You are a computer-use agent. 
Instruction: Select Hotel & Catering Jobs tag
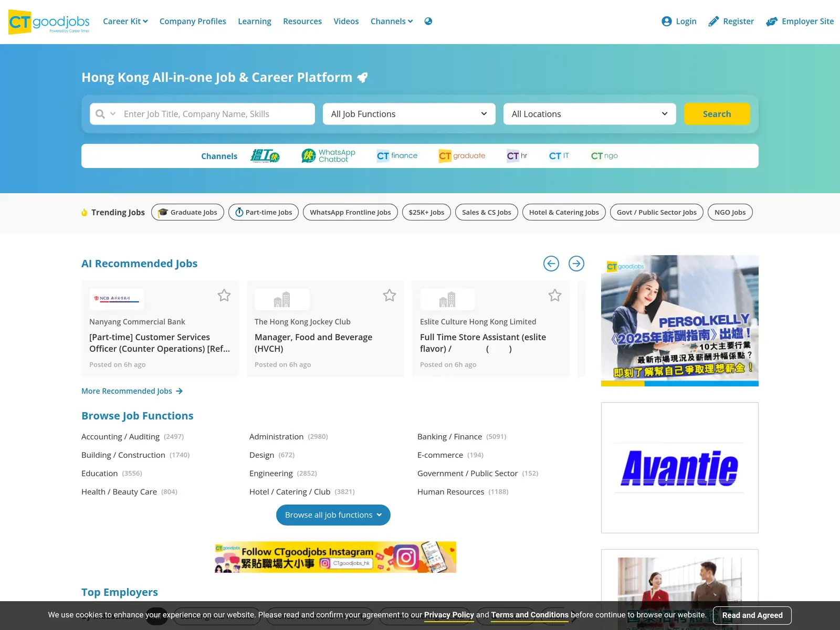[564, 212]
